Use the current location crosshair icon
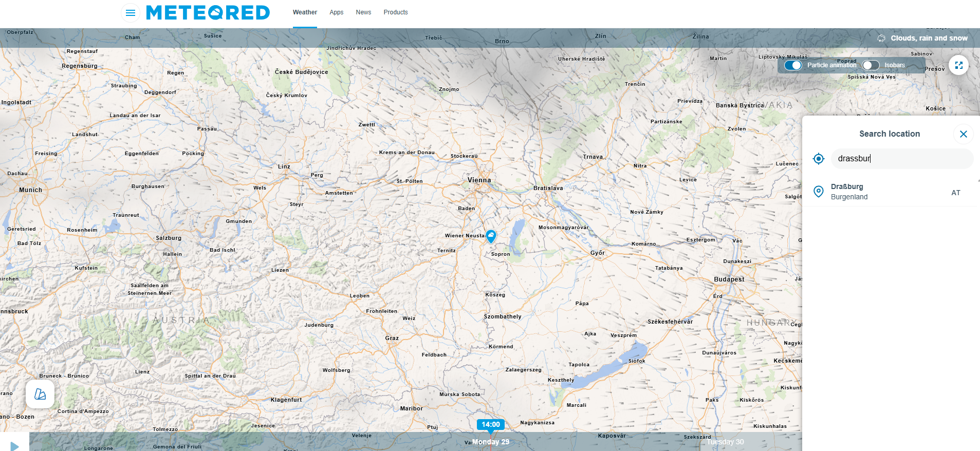This screenshot has width=980, height=451. (x=819, y=159)
